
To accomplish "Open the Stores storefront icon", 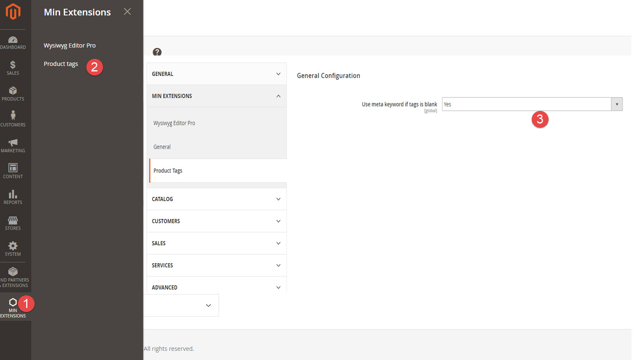I will [x=13, y=220].
